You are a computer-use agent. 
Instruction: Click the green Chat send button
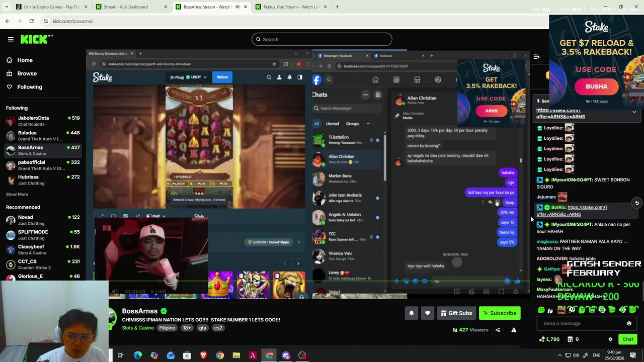(627, 339)
